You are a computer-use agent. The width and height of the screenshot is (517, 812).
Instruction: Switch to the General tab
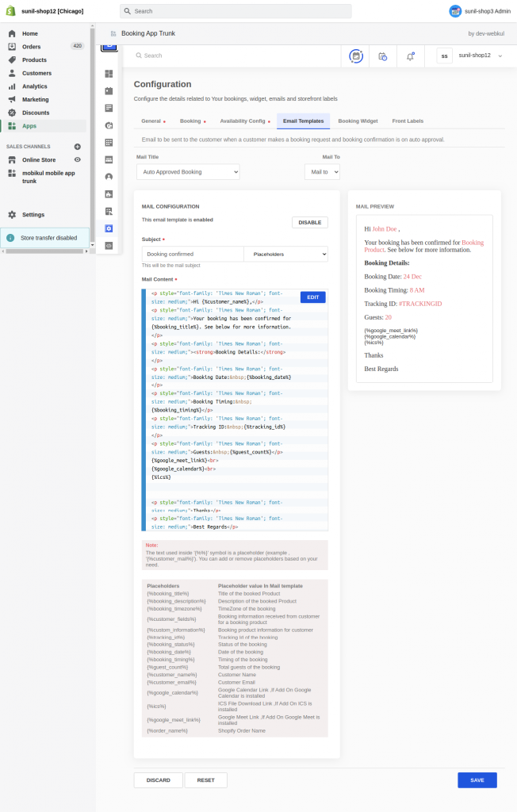[x=153, y=121]
